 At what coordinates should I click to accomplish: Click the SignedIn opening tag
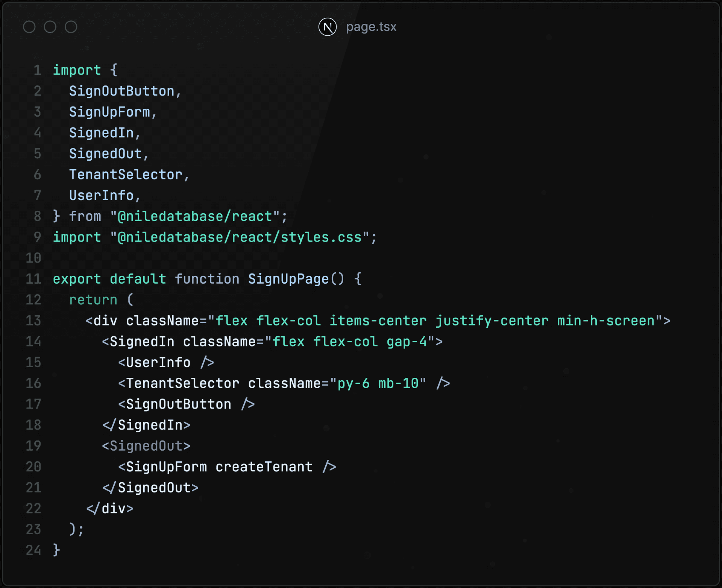tap(143, 341)
